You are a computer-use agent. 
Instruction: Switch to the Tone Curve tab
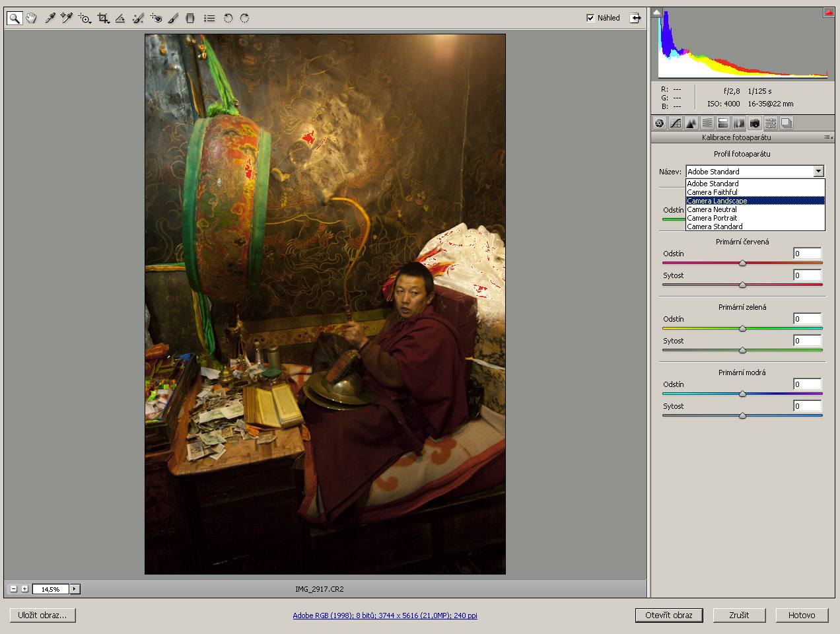coord(675,123)
